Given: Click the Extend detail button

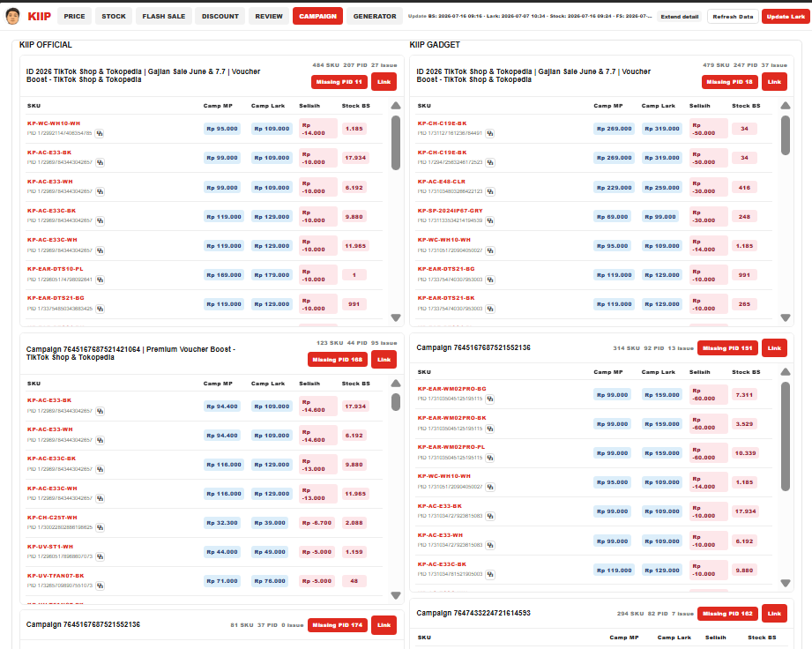Looking at the screenshot, I should pyautogui.click(x=680, y=17).
